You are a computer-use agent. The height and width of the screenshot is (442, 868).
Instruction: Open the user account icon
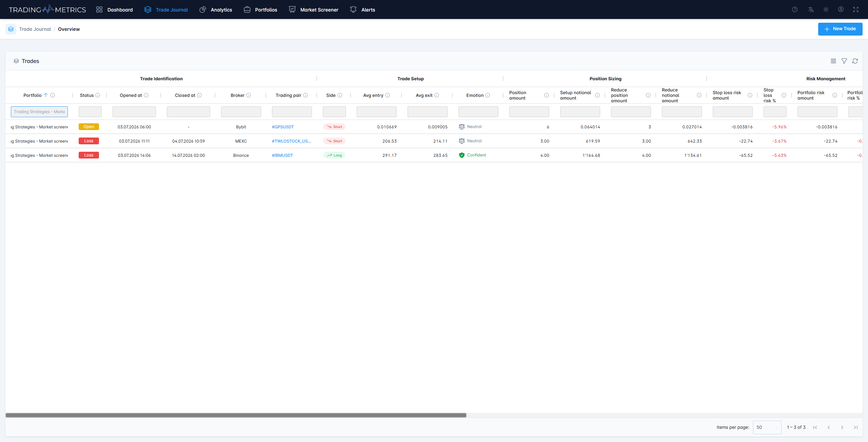click(x=841, y=9)
